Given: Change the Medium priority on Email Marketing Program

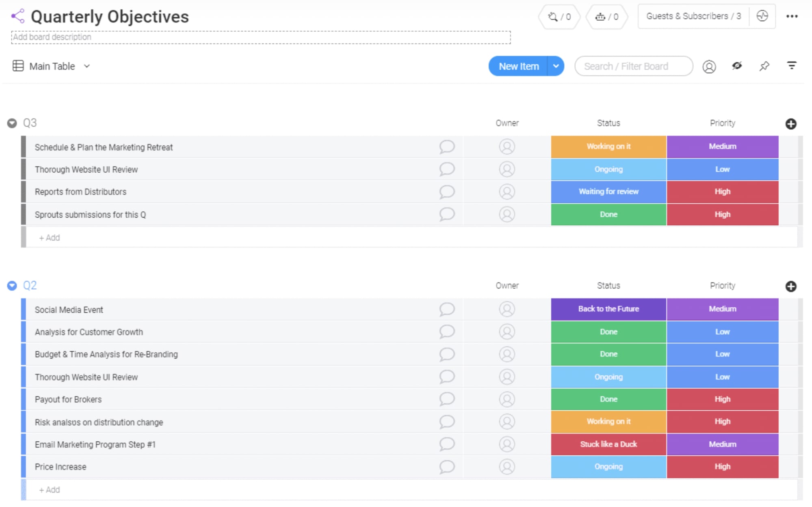Looking at the screenshot, I should pyautogui.click(x=723, y=444).
